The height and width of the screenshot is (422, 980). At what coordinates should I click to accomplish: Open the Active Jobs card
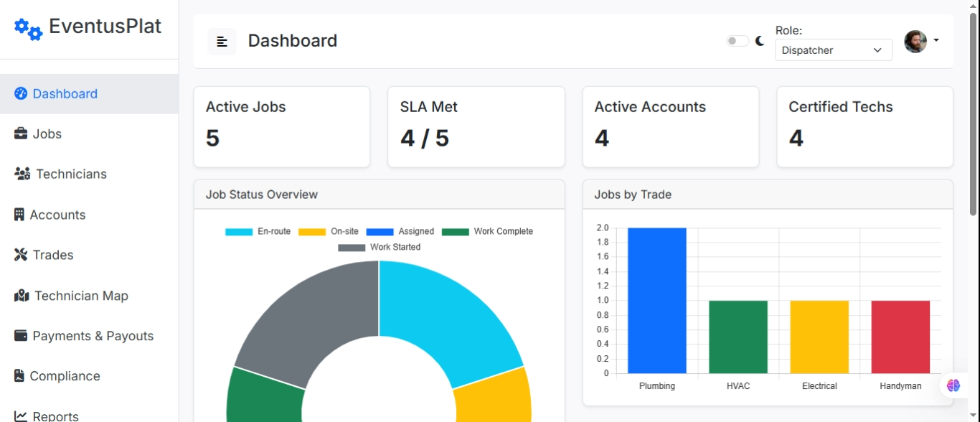(x=281, y=126)
